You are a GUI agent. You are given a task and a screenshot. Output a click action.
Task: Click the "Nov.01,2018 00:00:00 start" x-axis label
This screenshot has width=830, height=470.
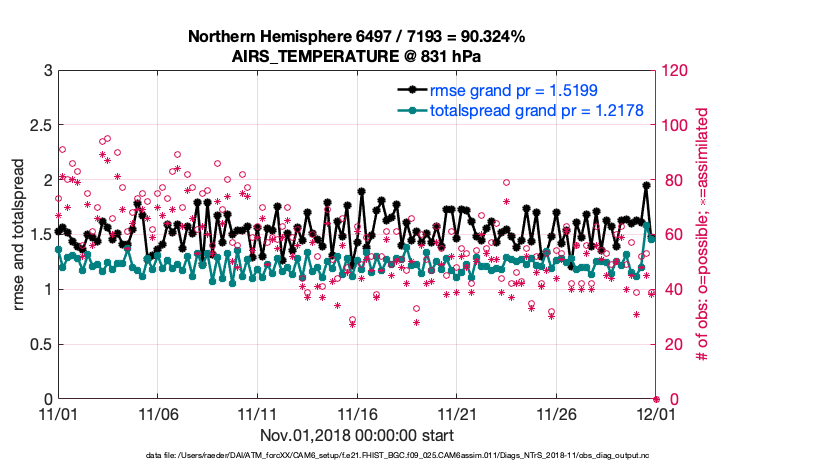357,435
